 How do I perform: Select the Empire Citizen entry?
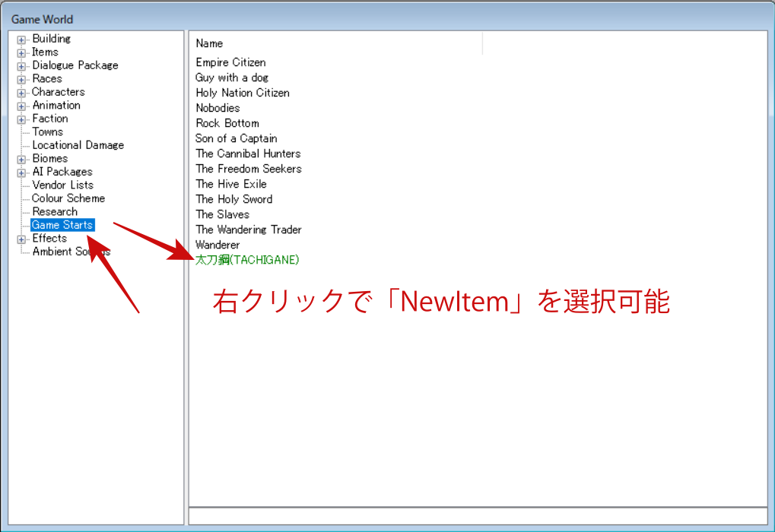point(230,62)
